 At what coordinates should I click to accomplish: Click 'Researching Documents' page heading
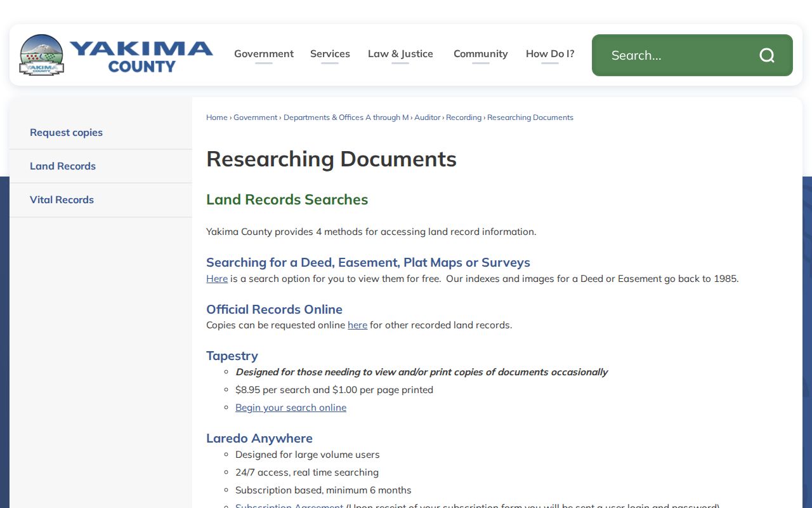pos(331,159)
